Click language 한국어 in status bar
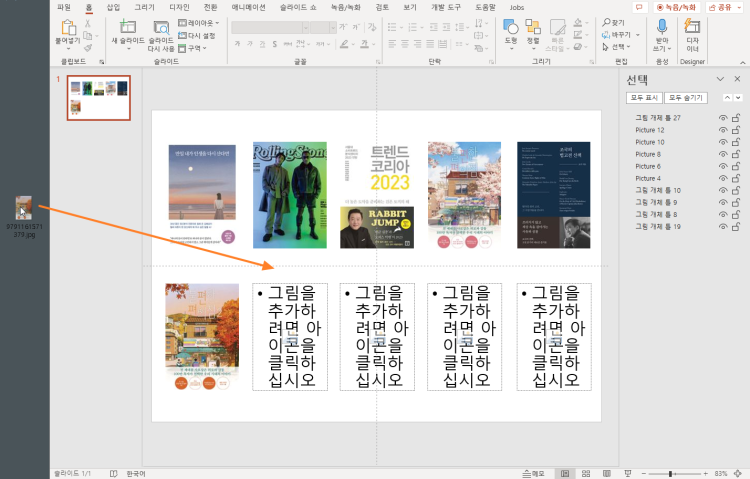Image resolution: width=750 pixels, height=479 pixels. [x=136, y=473]
